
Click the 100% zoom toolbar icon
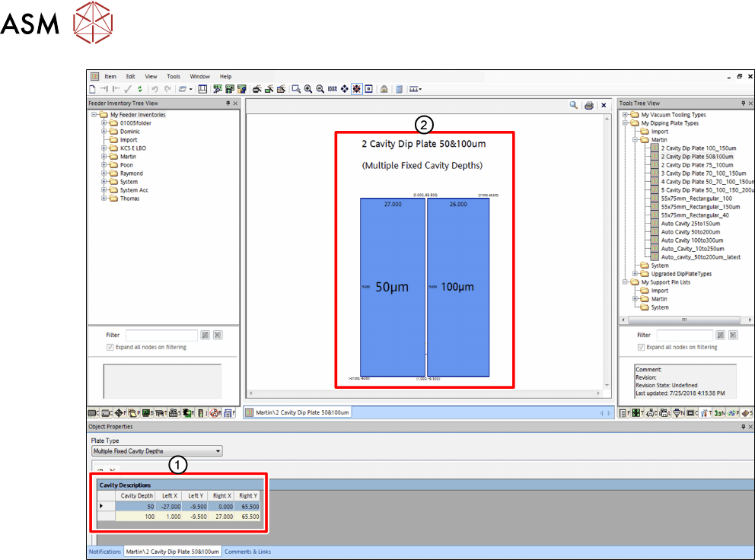[333, 89]
